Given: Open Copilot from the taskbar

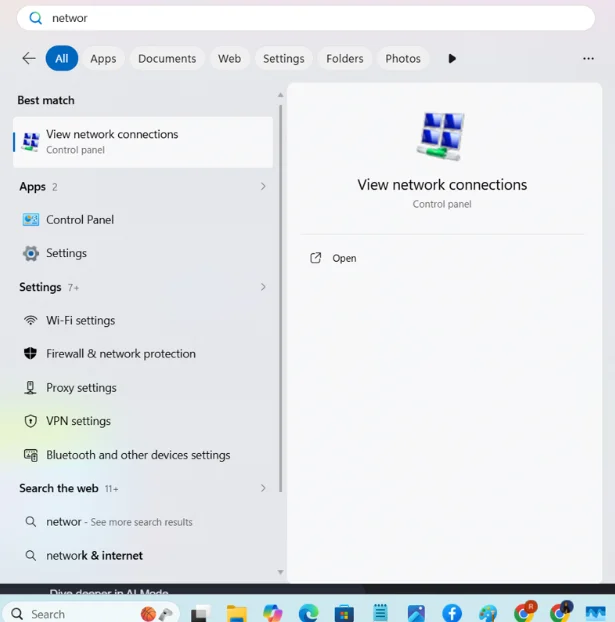Looking at the screenshot, I should click(273, 614).
